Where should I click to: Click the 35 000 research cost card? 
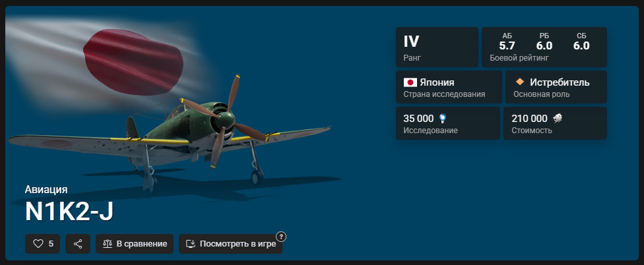pyautogui.click(x=447, y=123)
